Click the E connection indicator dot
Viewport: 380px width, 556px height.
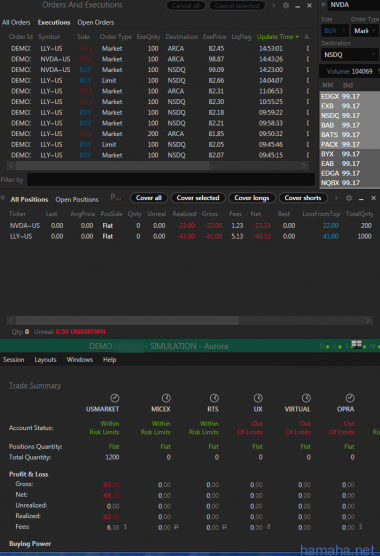[340, 346]
